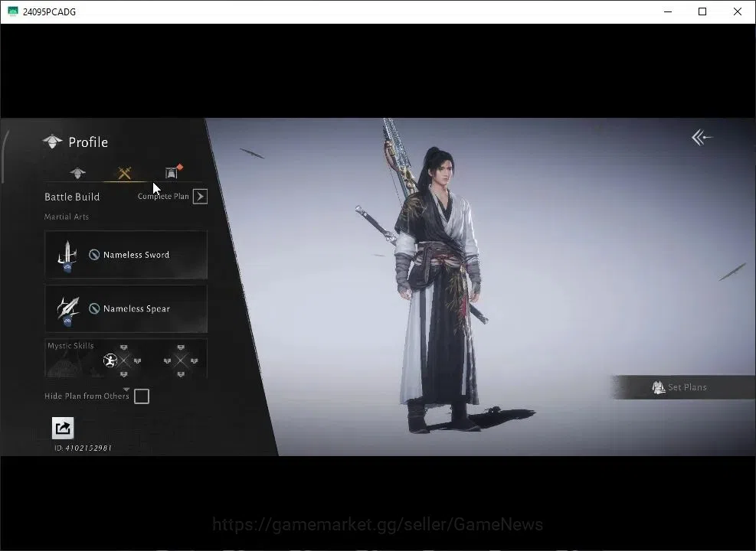Select the Nameless Sword martial art name
Viewport: 756px width, 551px height.
pos(136,255)
